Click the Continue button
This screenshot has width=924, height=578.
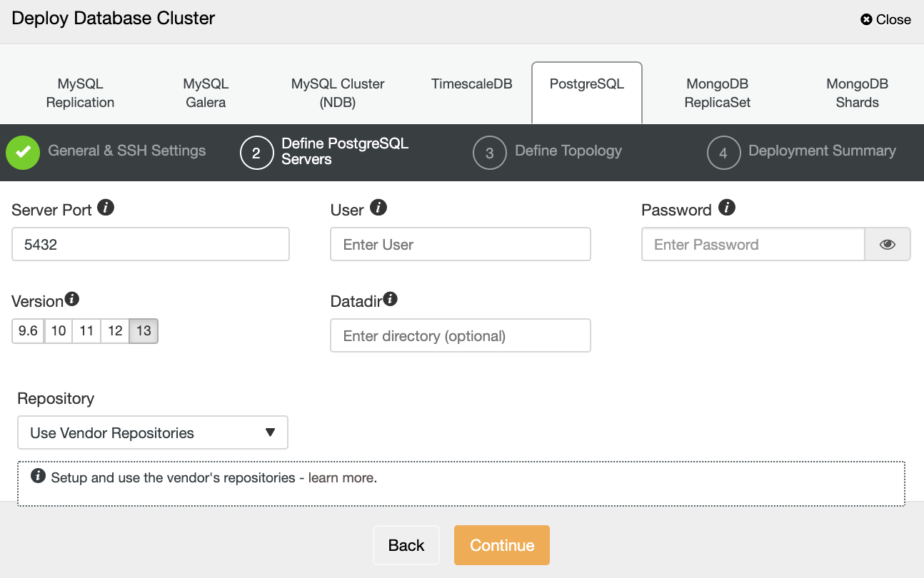pyautogui.click(x=502, y=545)
